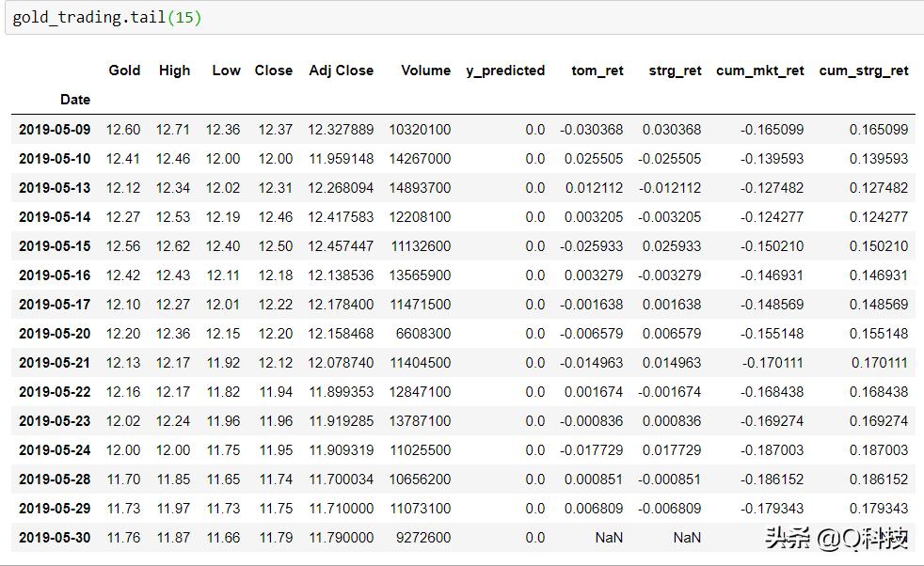Click the NaN under strg_ret

pos(687,538)
